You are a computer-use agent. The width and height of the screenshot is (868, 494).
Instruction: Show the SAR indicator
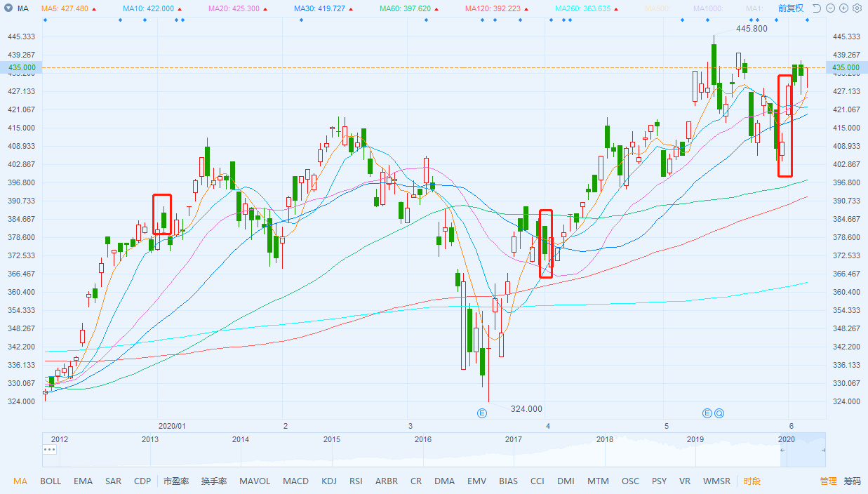pyautogui.click(x=113, y=481)
